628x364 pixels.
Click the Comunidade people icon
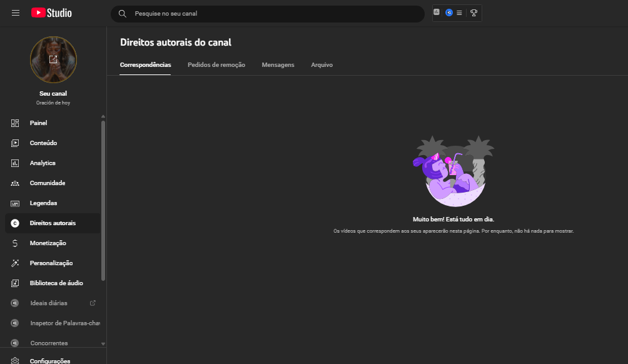click(15, 183)
